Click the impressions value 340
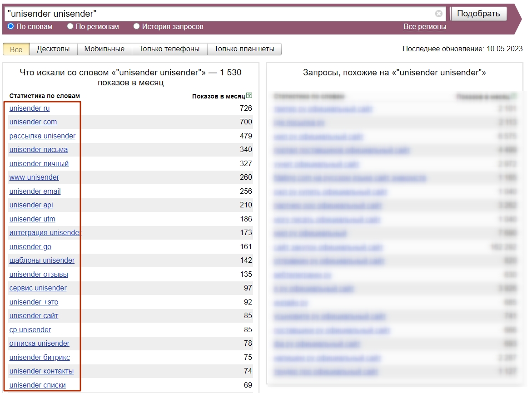The width and height of the screenshot is (532, 393). click(246, 149)
